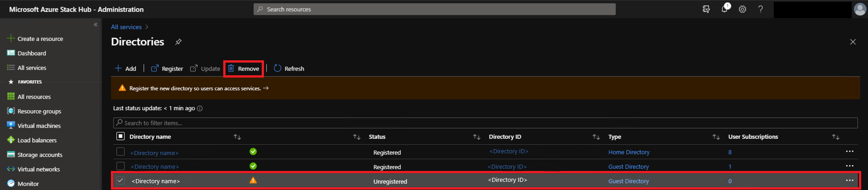Open All services in the sidebar
Screen dimensions: 868x190
click(x=27, y=68)
